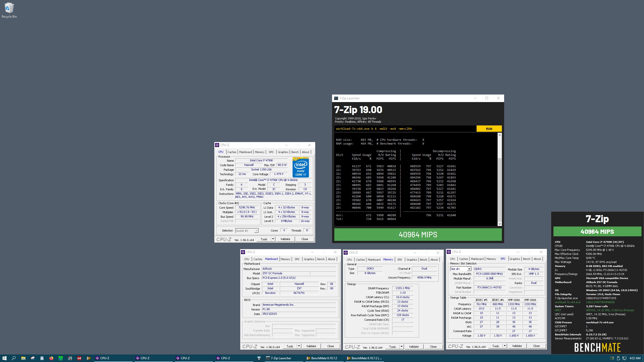Click CPU-Z title icon in SPD window
644x362 pixels.
click(x=449, y=252)
